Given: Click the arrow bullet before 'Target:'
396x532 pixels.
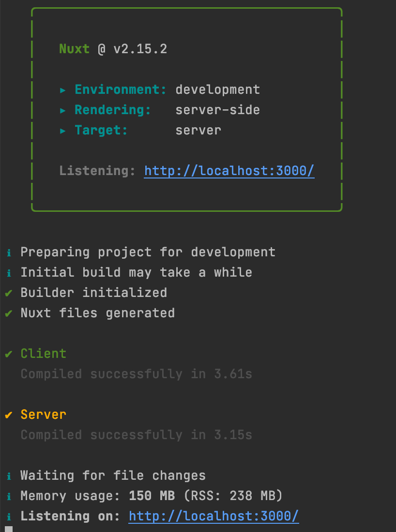Looking at the screenshot, I should (63, 131).
